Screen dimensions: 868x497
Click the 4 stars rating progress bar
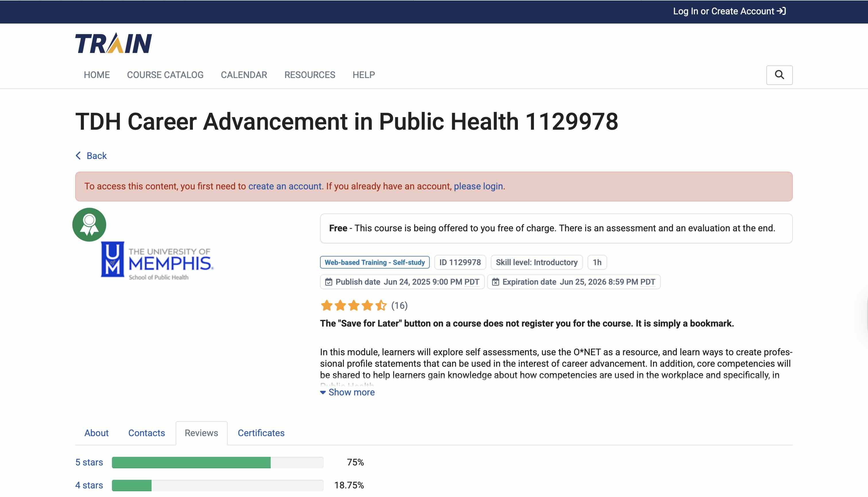click(x=217, y=485)
